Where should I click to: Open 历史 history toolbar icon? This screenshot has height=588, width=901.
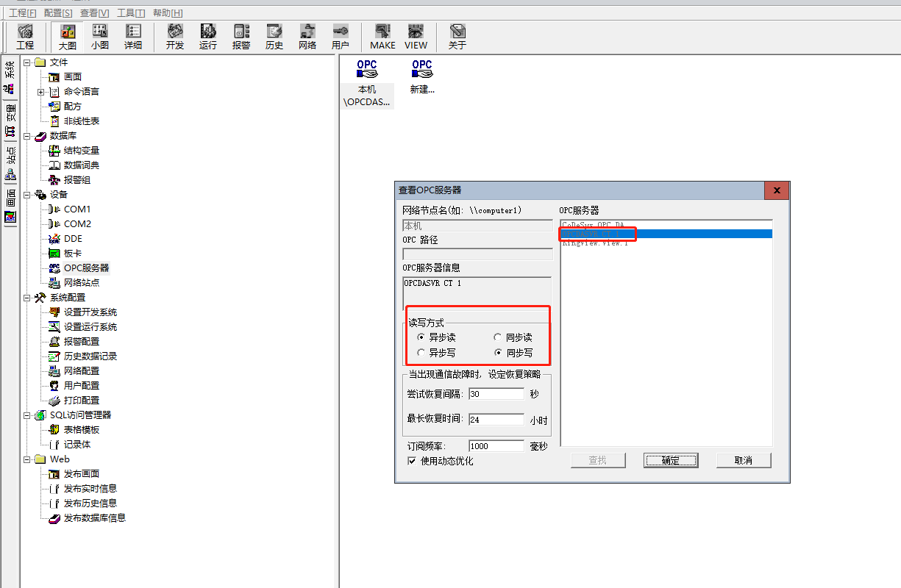point(274,37)
